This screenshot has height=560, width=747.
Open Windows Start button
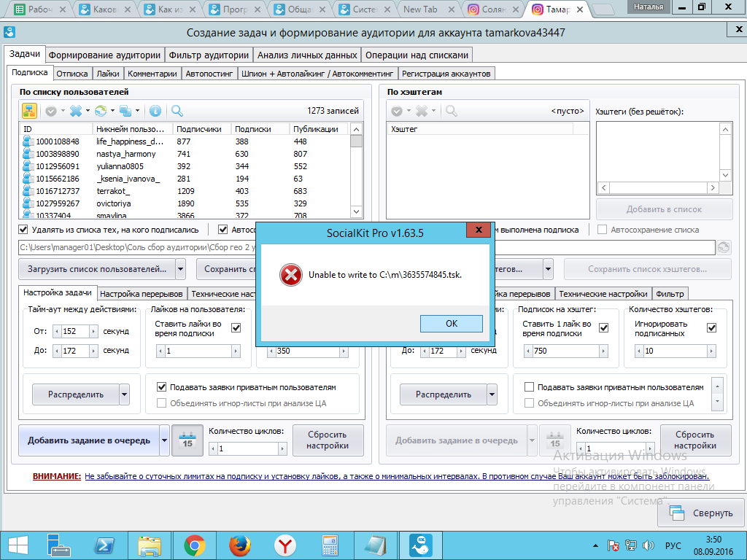click(x=18, y=545)
